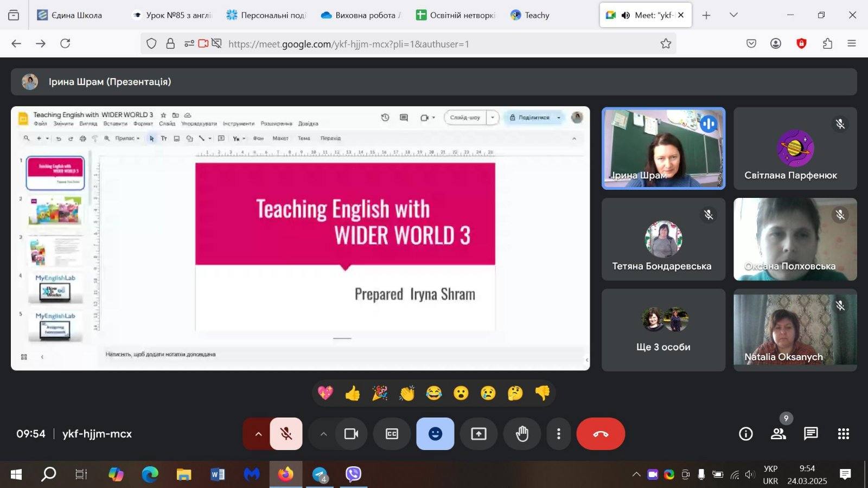
Task: Open the 'Ще 3 особи' tile
Action: pyautogui.click(x=663, y=330)
